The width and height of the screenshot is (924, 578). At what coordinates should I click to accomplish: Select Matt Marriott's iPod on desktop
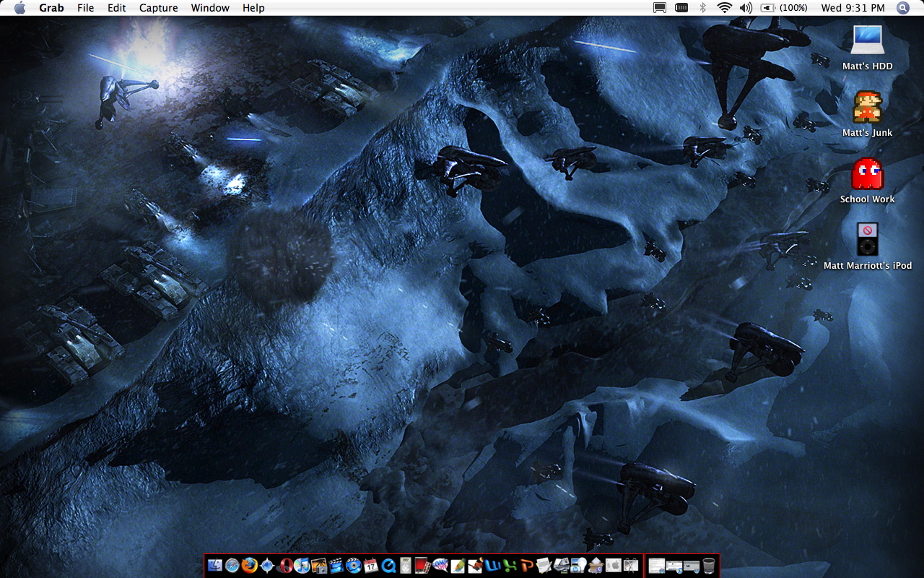867,247
